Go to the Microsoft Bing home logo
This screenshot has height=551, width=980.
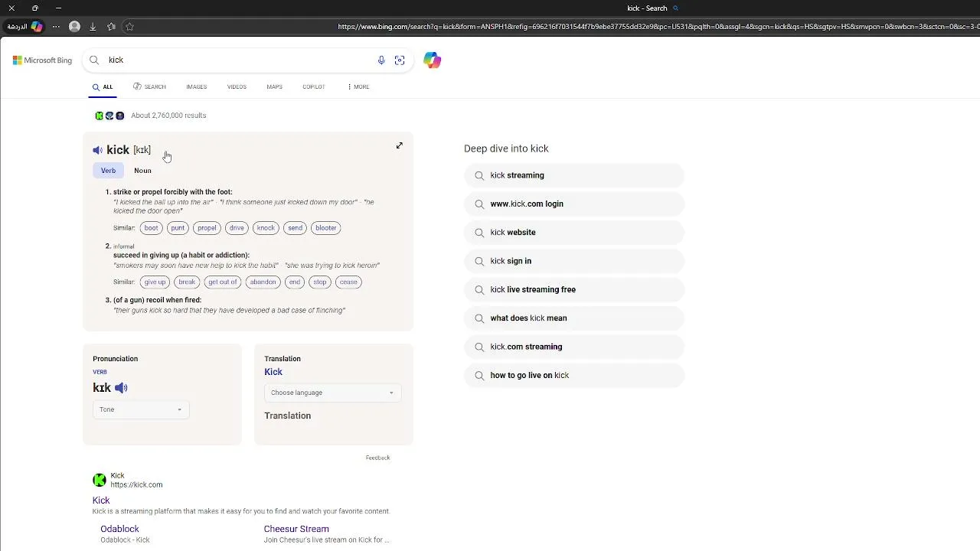[x=42, y=60]
